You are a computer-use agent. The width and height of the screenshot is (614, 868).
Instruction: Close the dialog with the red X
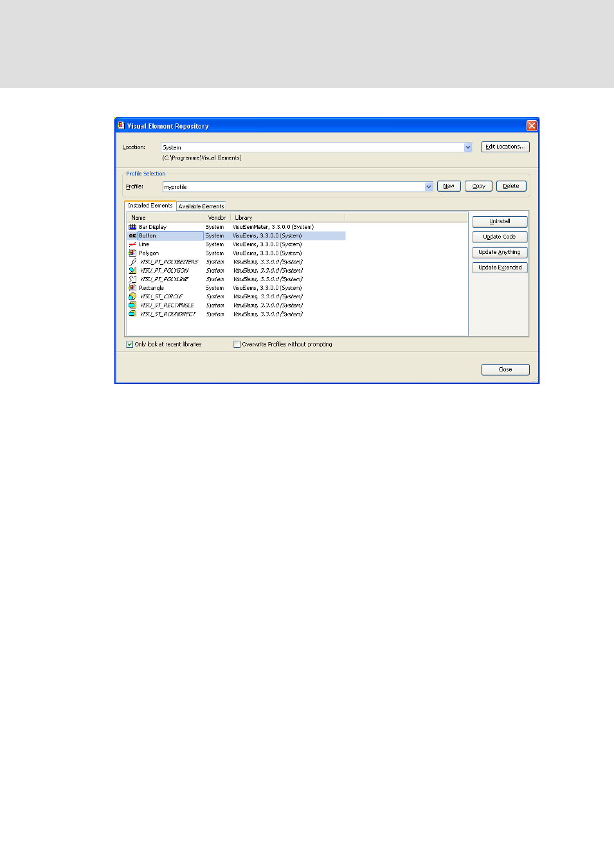[x=532, y=126]
